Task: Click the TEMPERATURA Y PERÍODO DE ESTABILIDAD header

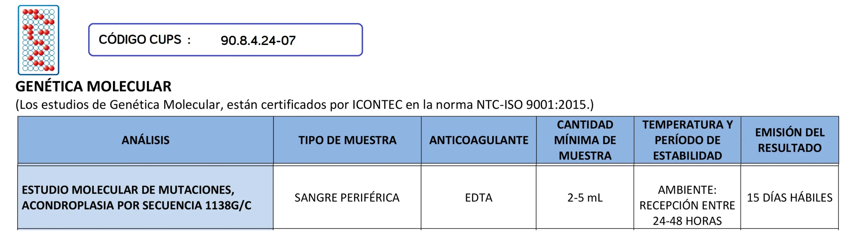Action: coord(687,140)
